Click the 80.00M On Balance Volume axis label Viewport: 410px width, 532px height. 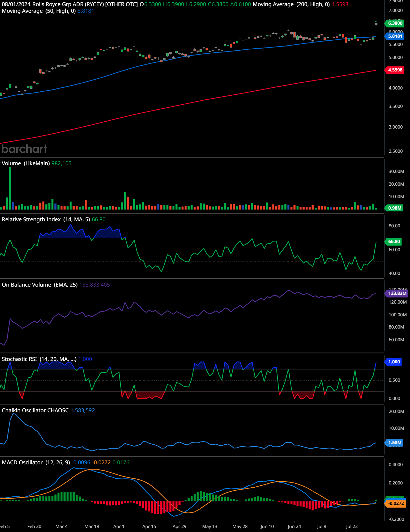point(396,327)
